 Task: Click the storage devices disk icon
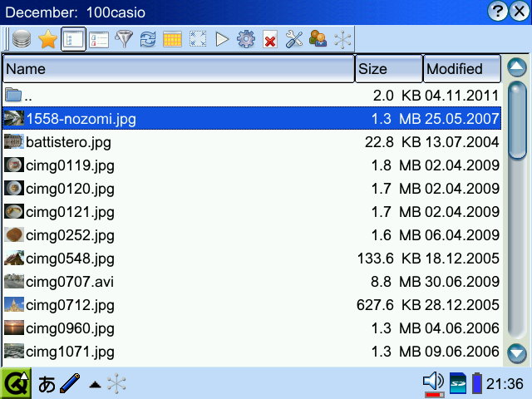(22, 39)
